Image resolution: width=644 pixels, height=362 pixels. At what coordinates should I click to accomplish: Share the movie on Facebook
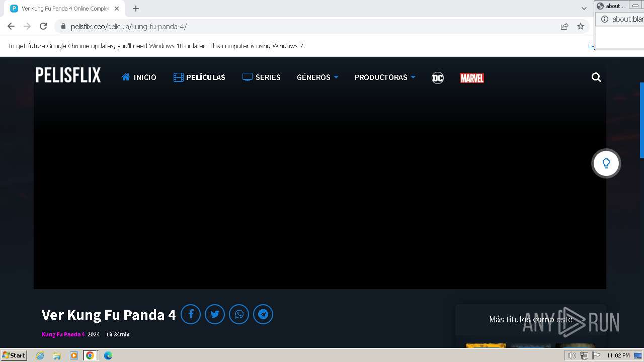191,314
